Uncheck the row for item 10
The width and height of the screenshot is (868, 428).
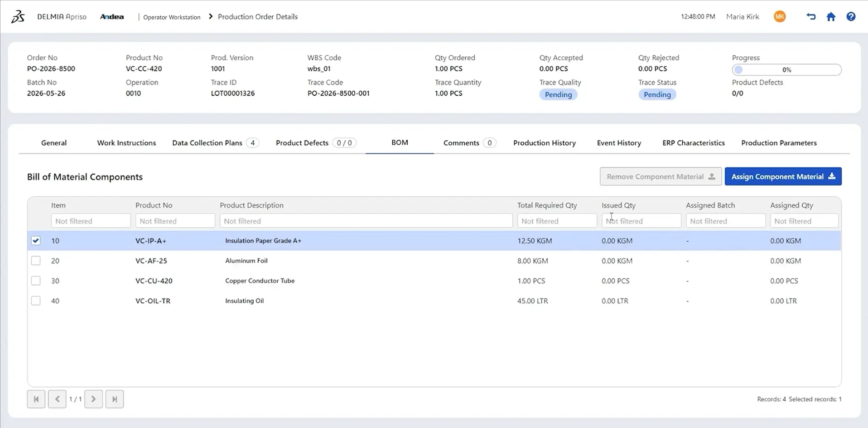point(36,241)
